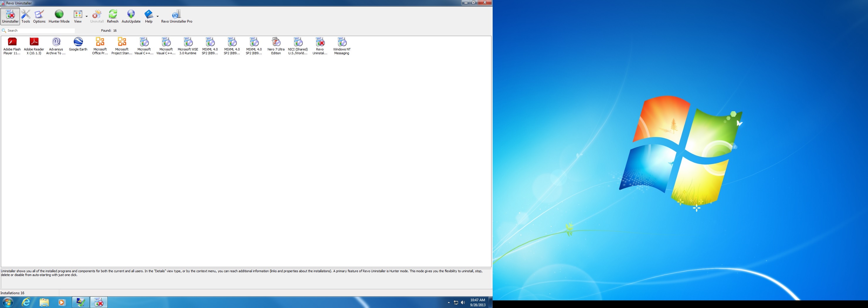The image size is (868, 308).
Task: Select Nero 7 Ultra Edition
Action: point(276,46)
